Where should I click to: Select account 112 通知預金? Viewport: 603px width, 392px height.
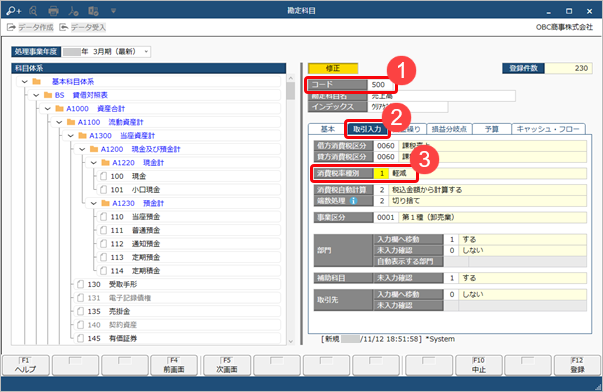pos(188,244)
